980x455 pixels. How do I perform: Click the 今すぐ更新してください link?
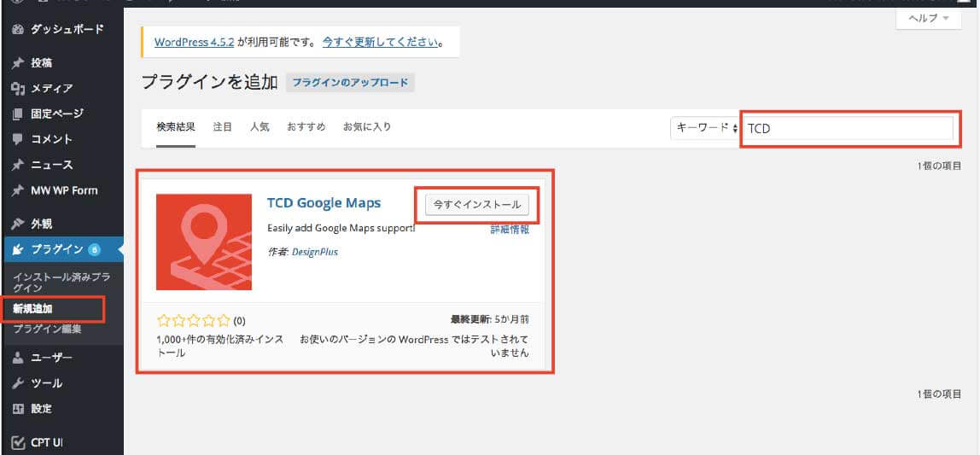tap(380, 43)
